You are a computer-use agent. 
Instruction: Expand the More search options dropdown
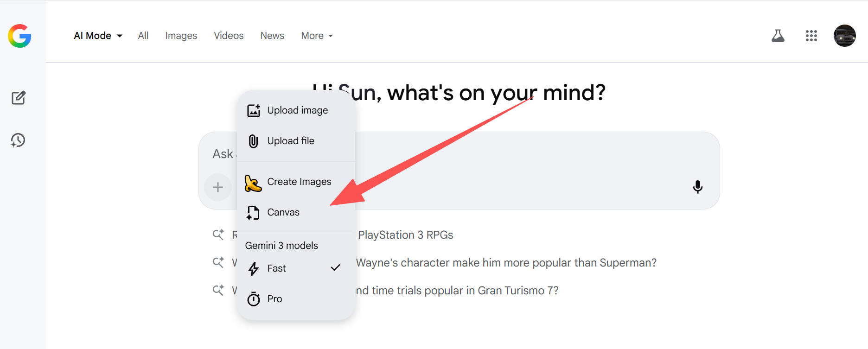coord(317,36)
